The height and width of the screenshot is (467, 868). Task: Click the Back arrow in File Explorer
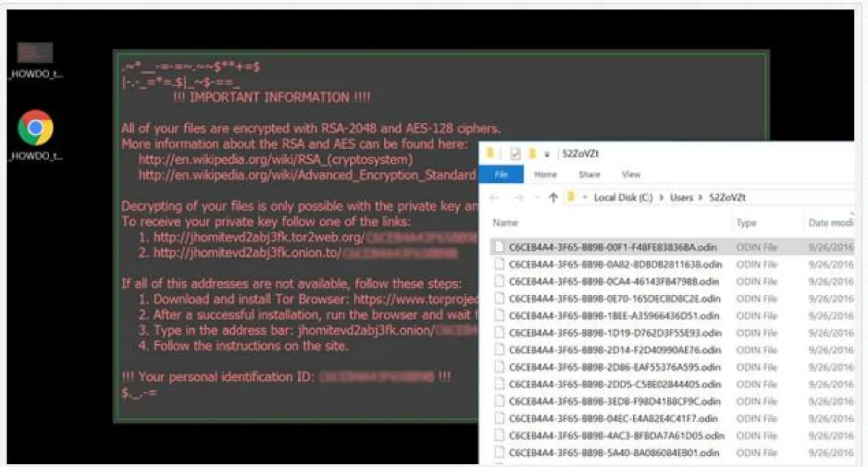493,197
